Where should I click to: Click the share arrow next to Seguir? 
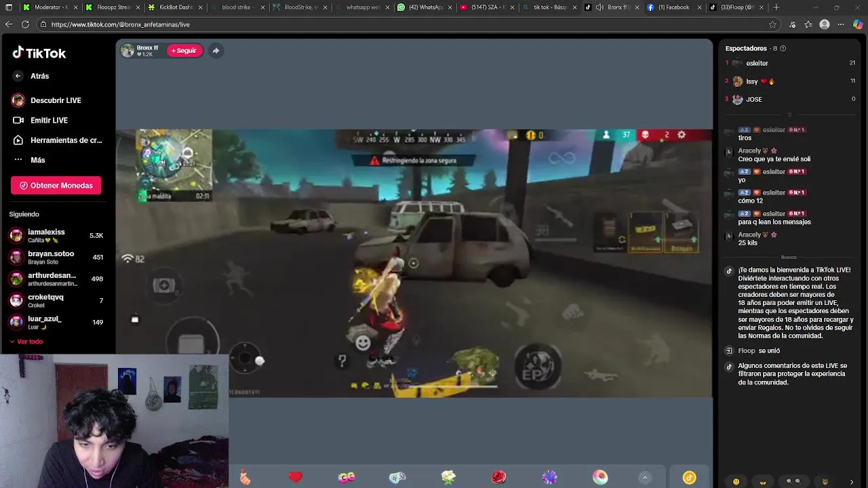[x=216, y=51]
